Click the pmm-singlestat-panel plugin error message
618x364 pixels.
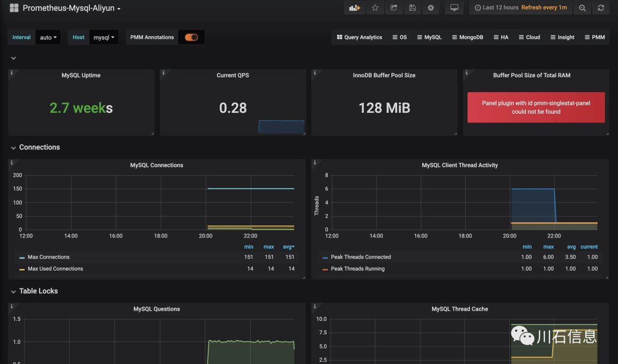[536, 107]
